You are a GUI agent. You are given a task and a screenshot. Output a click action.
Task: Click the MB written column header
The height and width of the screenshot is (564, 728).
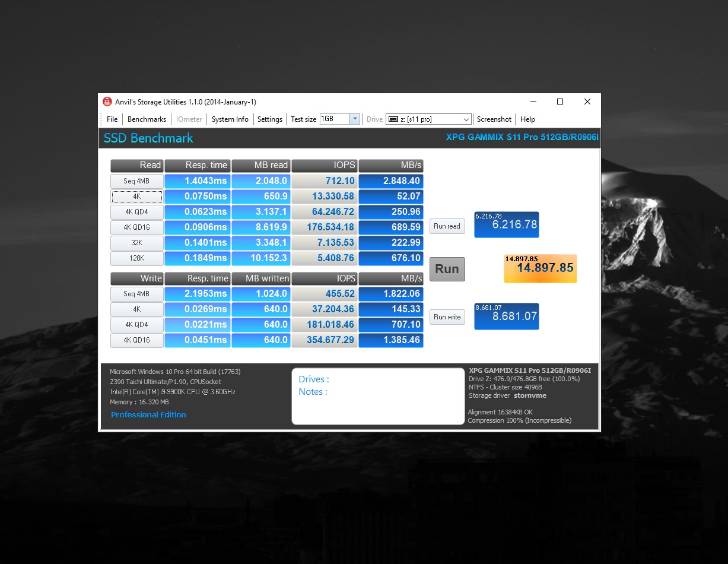point(260,278)
